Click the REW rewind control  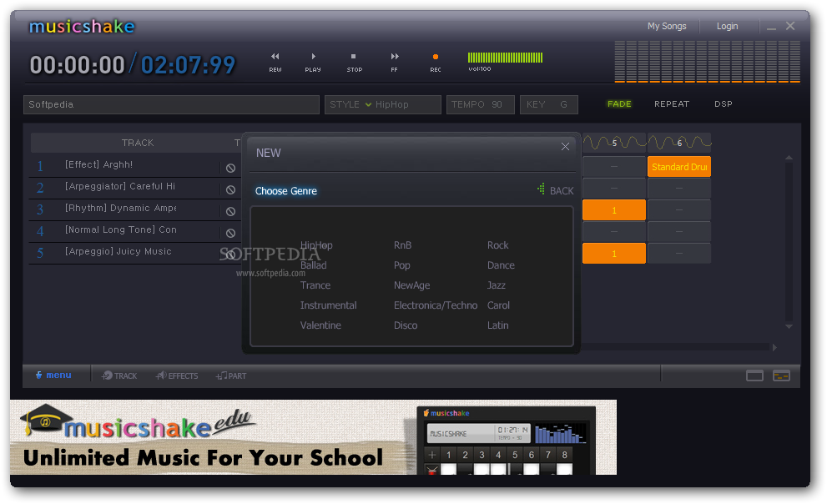coord(275,62)
